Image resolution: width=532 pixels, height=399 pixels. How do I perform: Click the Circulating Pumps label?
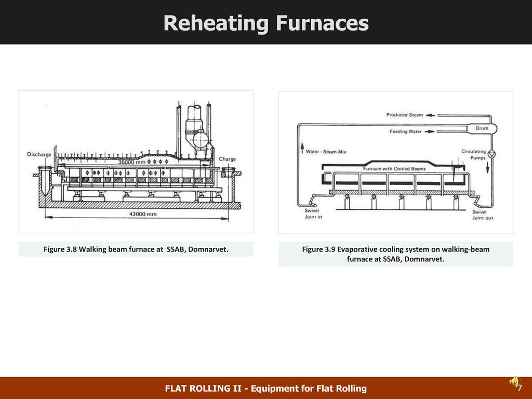[474, 155]
